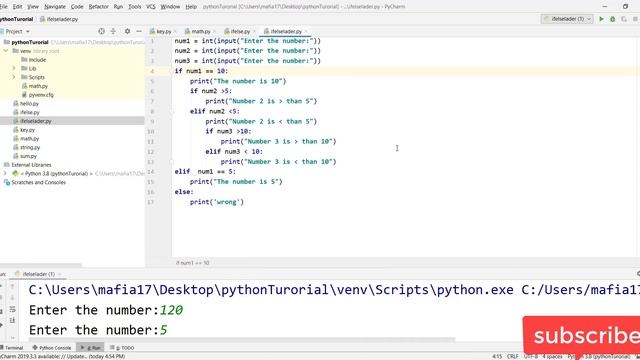The width and height of the screenshot is (640, 360).
Task: Click the PyCharm update available notification
Action: [x=62, y=356]
